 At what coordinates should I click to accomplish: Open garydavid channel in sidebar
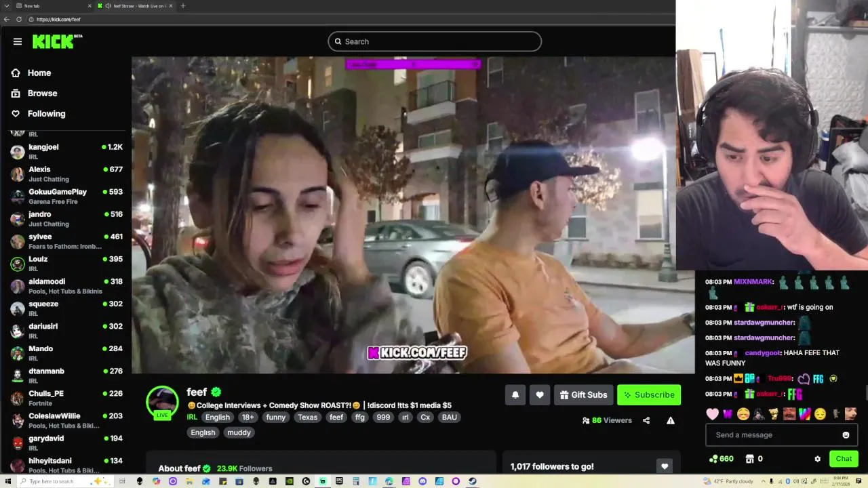tap(66, 442)
